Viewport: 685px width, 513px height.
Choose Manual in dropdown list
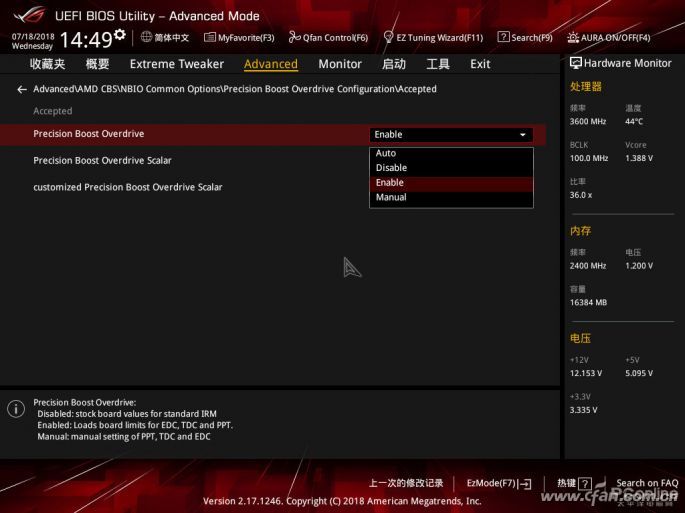[451, 198]
